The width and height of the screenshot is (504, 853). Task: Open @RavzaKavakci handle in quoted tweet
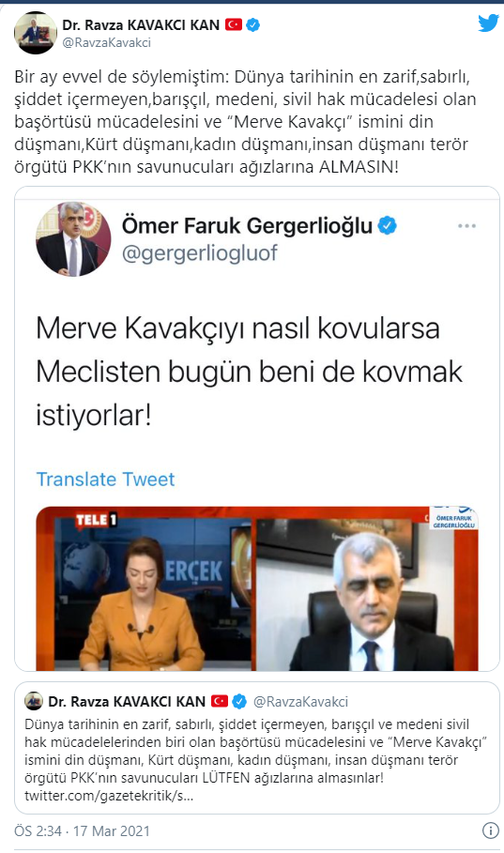pos(301,702)
